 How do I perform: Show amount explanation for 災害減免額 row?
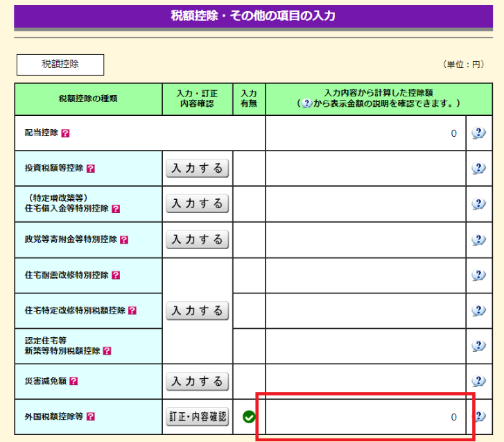tap(478, 381)
